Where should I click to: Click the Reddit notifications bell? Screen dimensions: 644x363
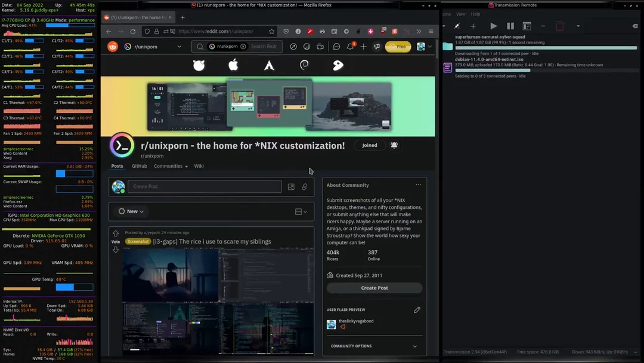click(x=350, y=47)
